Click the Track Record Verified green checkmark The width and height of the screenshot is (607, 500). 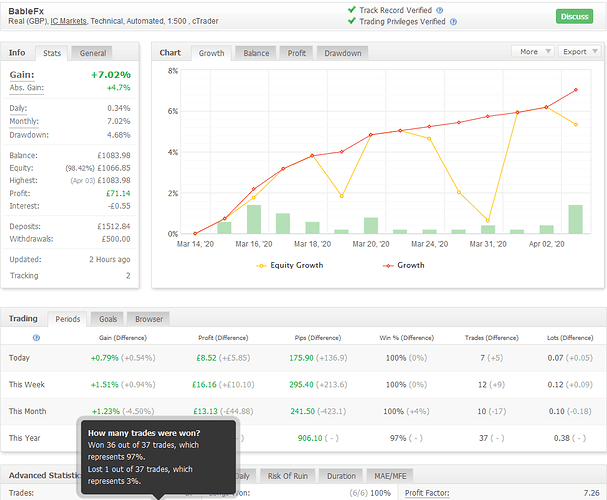pos(351,10)
